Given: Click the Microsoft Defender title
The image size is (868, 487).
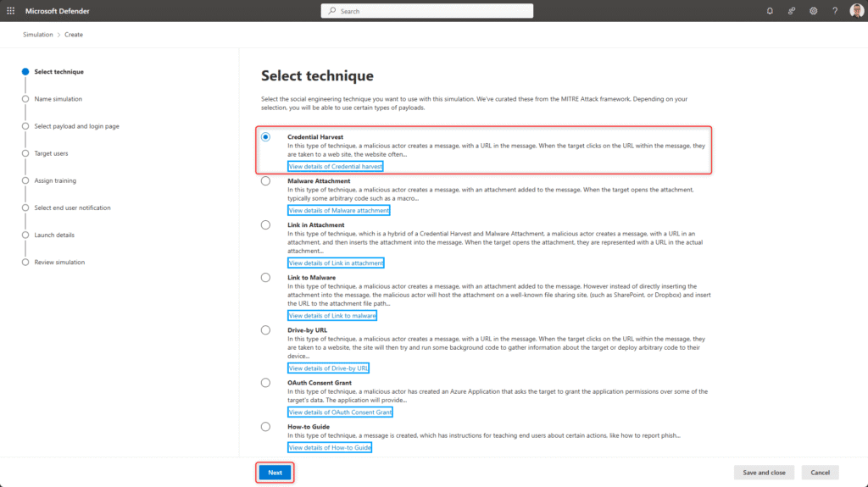Looking at the screenshot, I should (57, 11).
